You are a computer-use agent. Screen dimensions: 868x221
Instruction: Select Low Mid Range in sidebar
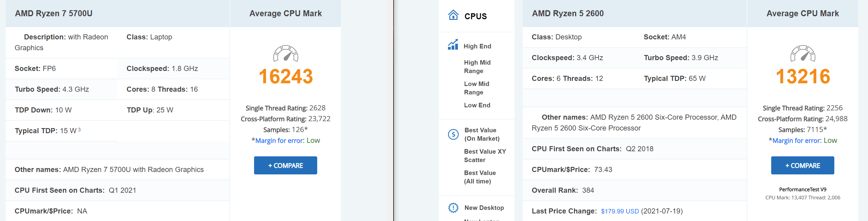477,88
